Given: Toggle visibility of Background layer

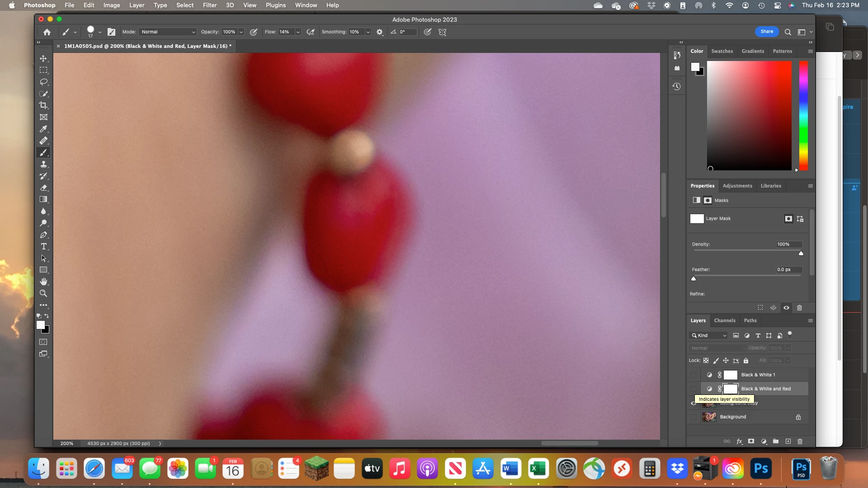Looking at the screenshot, I should pos(693,417).
